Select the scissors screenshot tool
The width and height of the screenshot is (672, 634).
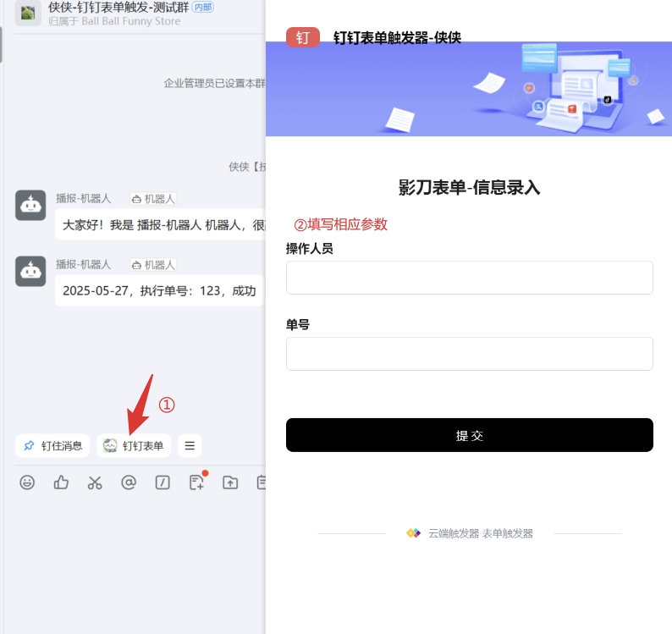point(95,482)
